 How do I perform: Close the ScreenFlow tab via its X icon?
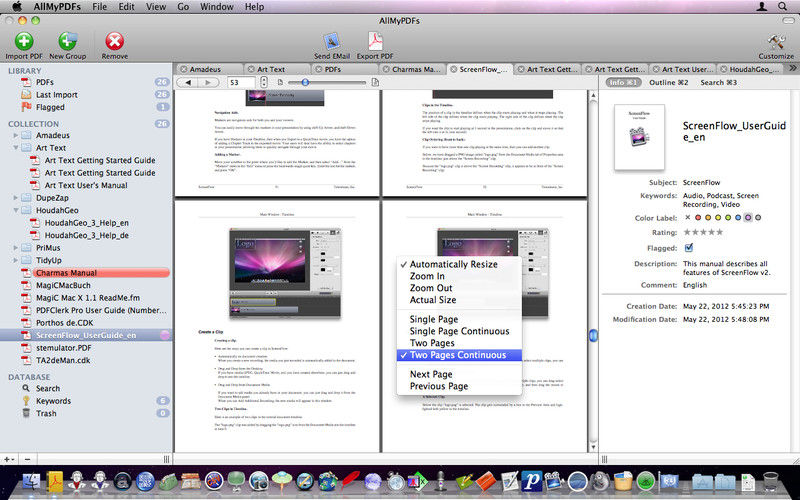pos(453,69)
